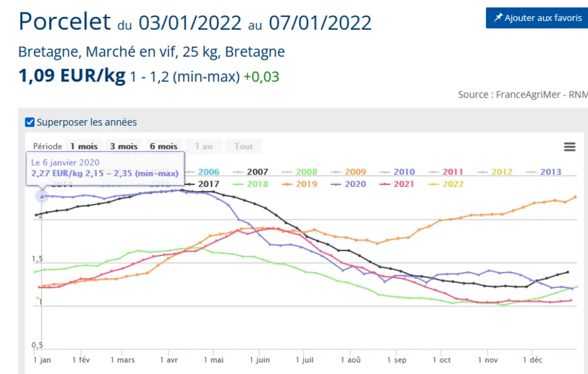Select the 1 mois period
This screenshot has width=588, height=374.
click(84, 147)
